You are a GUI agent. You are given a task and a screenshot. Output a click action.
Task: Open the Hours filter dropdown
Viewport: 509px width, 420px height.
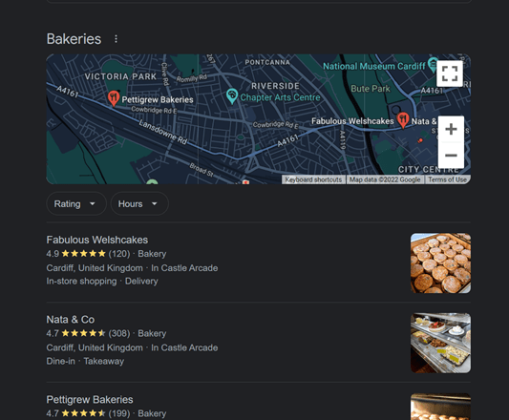pyautogui.click(x=139, y=204)
